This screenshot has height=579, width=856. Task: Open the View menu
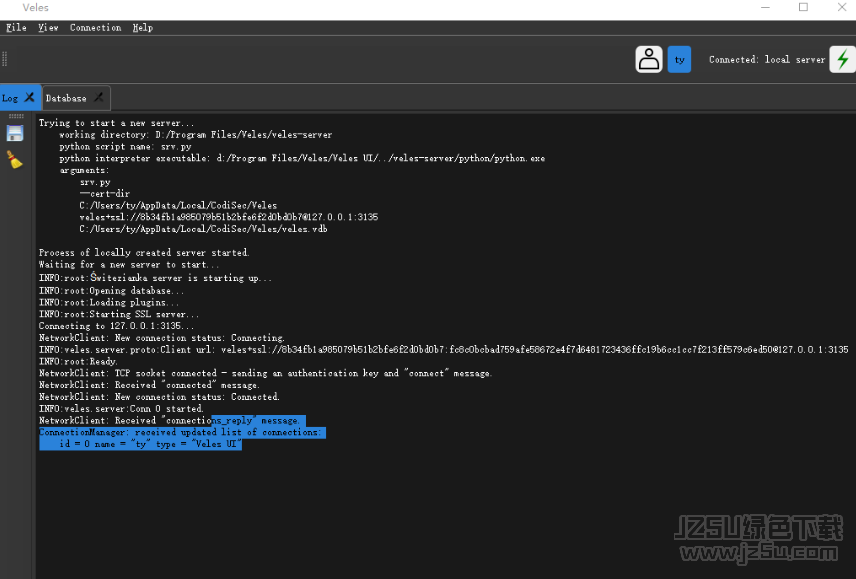tap(48, 27)
